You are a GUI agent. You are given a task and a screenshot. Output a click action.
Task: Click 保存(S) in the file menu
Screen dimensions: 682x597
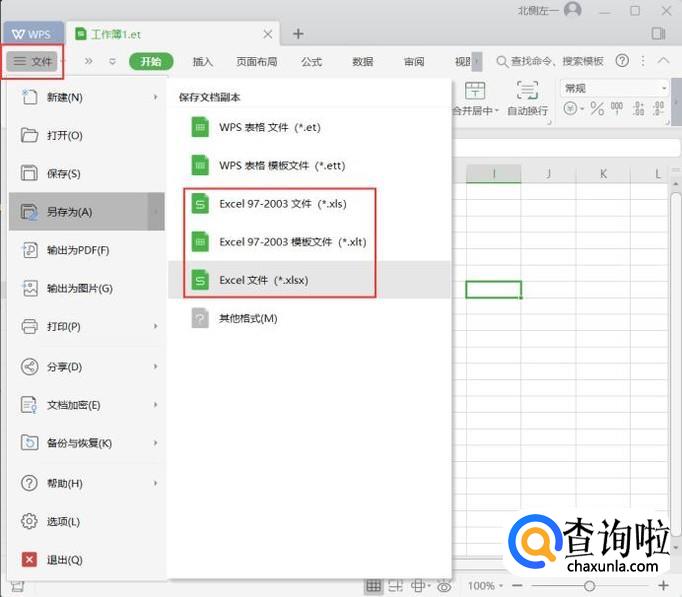(x=64, y=174)
